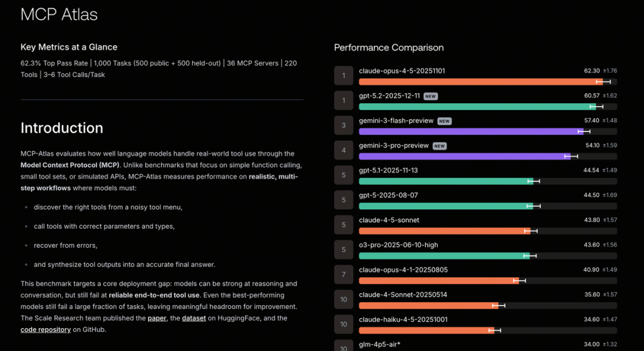Click the NEW badge beside gemini-3-pro-preview

[439, 146]
